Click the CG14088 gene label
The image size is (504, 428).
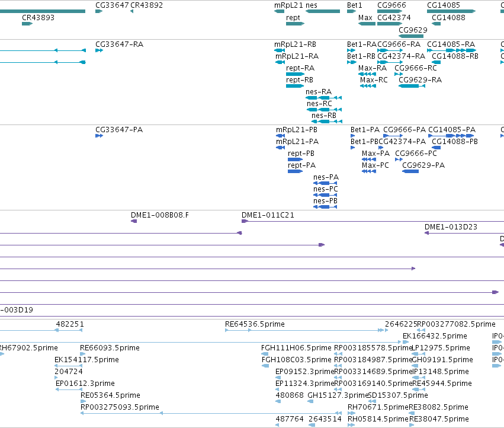(x=448, y=18)
